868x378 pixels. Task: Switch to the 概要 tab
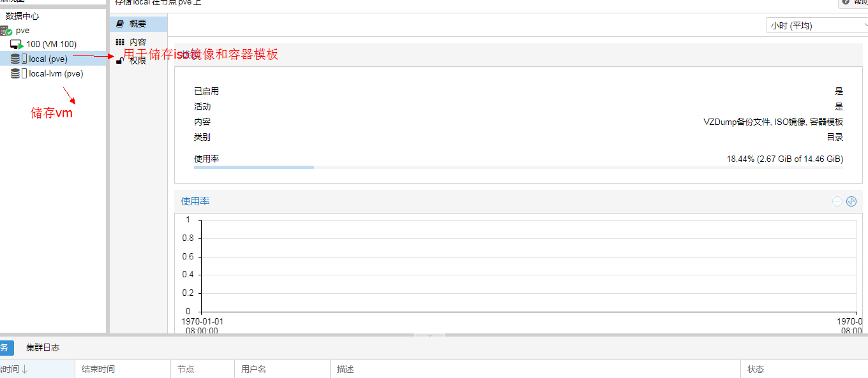pyautogui.click(x=138, y=24)
